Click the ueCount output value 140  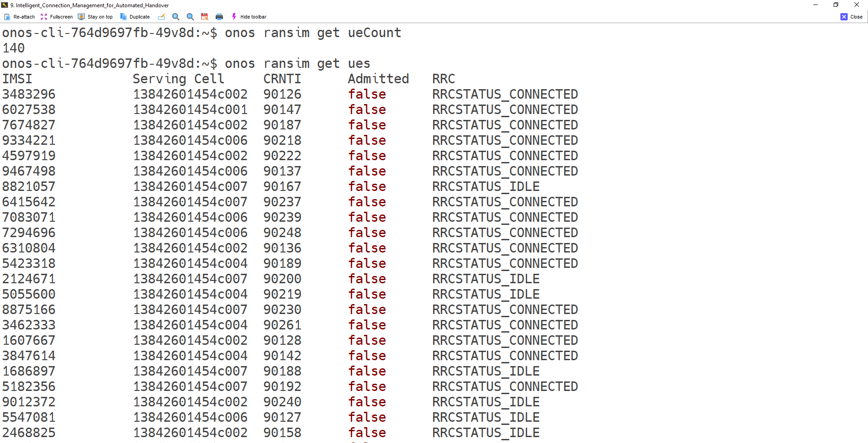(x=14, y=48)
